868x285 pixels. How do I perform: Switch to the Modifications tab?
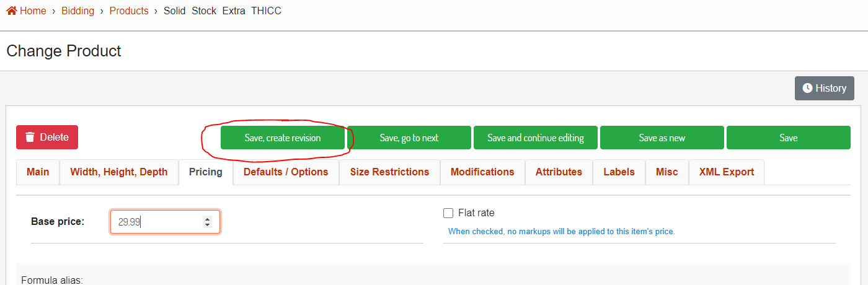pos(482,172)
